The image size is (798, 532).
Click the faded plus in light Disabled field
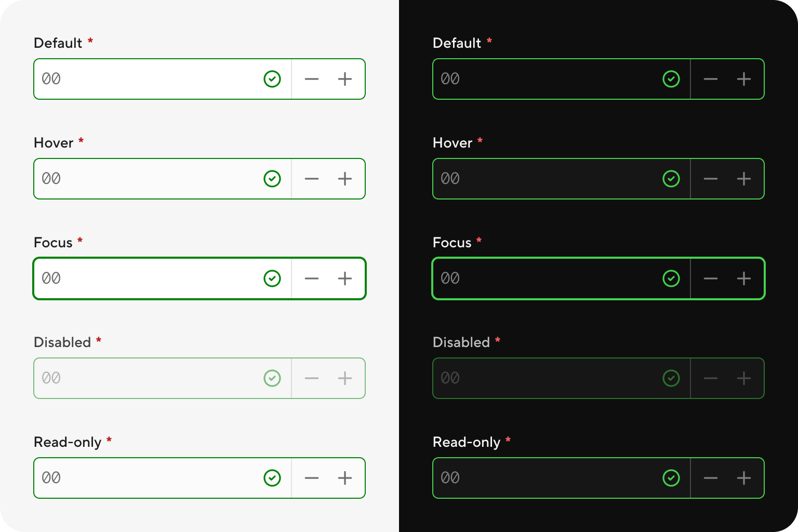(x=345, y=378)
